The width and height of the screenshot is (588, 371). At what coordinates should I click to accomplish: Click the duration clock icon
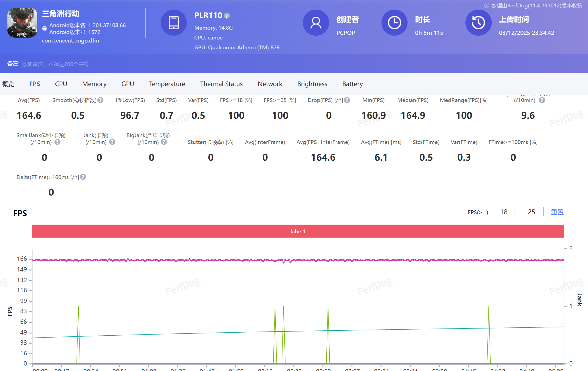click(x=394, y=23)
